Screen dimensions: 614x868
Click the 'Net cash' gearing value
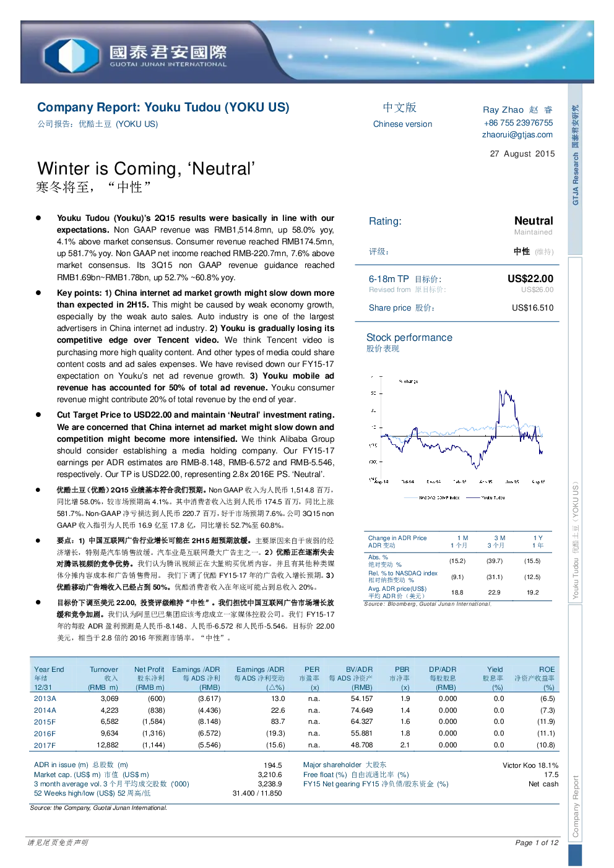(543, 784)
